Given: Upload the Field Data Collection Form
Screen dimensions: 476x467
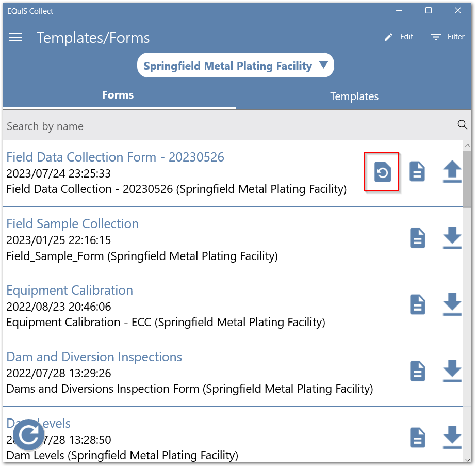Looking at the screenshot, I should [452, 171].
